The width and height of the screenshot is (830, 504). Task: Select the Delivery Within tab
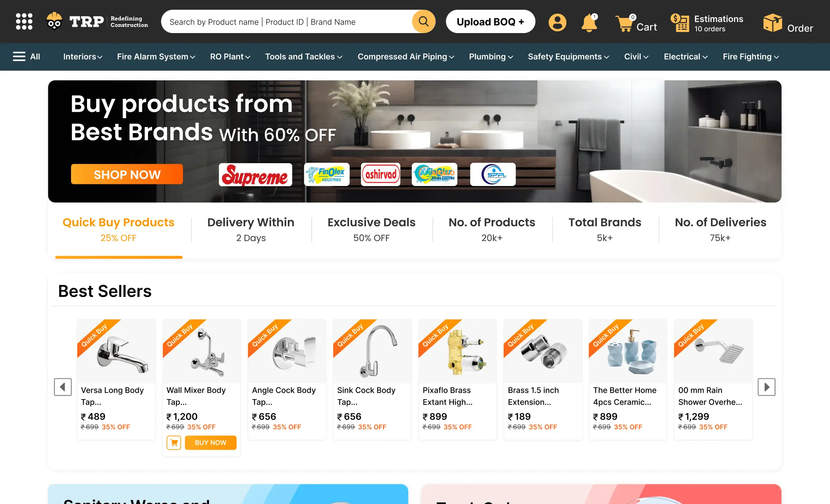(x=251, y=229)
